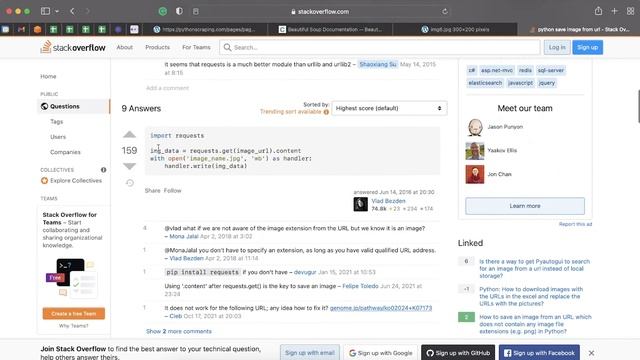
Task: Click Follow under the answer
Action: 172,191
